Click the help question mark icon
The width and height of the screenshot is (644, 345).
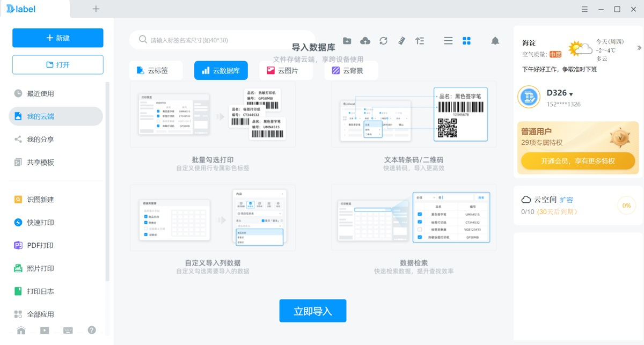coord(92,330)
